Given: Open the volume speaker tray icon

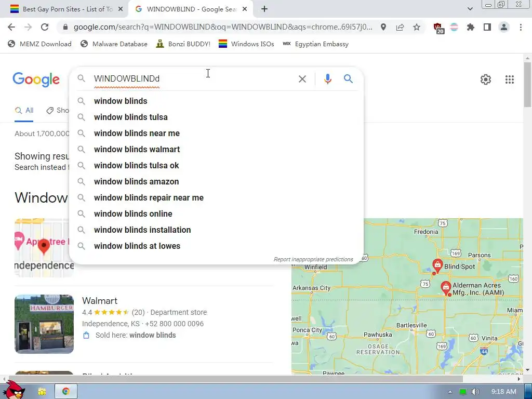Looking at the screenshot, I should (475, 392).
